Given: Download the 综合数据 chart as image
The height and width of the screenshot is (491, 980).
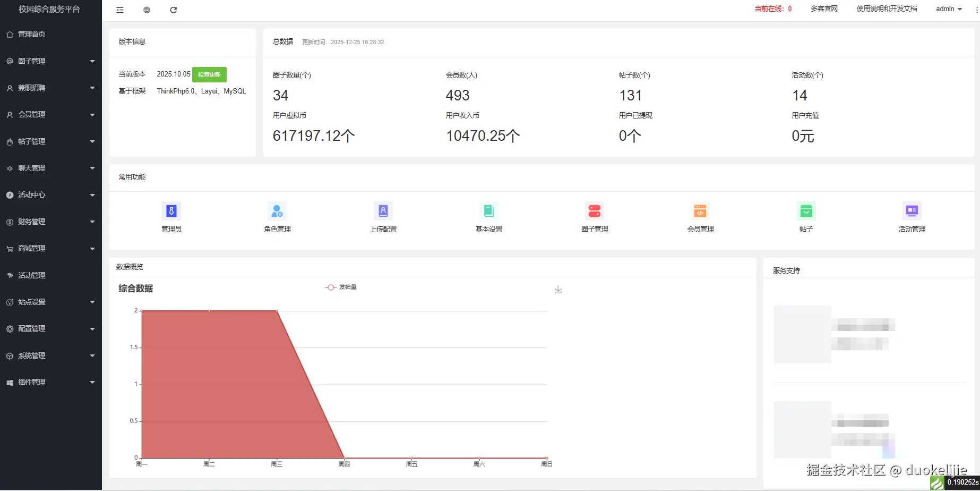Looking at the screenshot, I should point(558,290).
